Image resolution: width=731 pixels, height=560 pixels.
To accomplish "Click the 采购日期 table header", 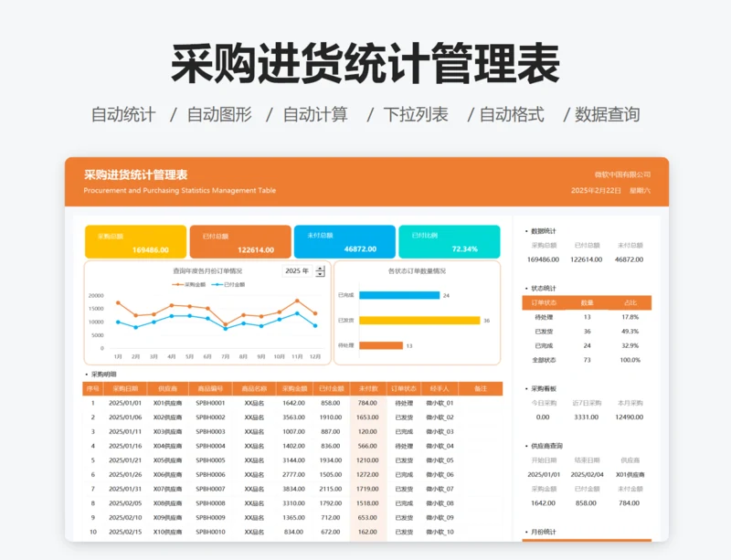I will [125, 388].
